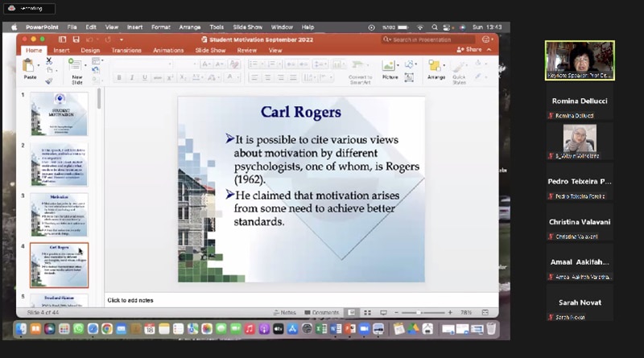Click the New Slide icon
Screen dimensions: 644x358
[77, 68]
